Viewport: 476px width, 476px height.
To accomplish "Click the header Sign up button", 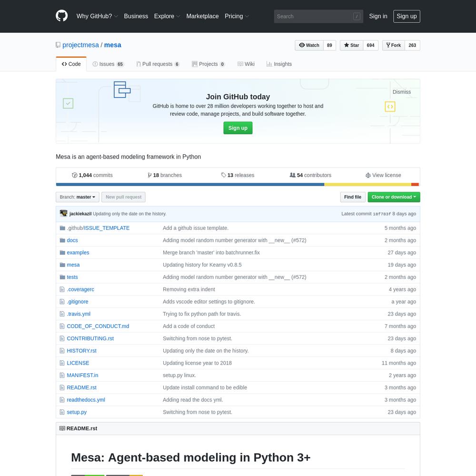I will (407, 16).
